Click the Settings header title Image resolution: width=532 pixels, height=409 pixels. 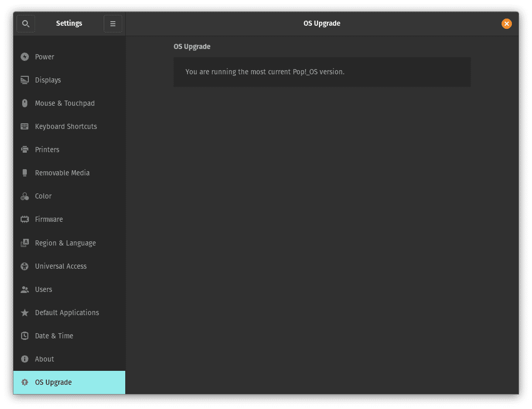69,23
